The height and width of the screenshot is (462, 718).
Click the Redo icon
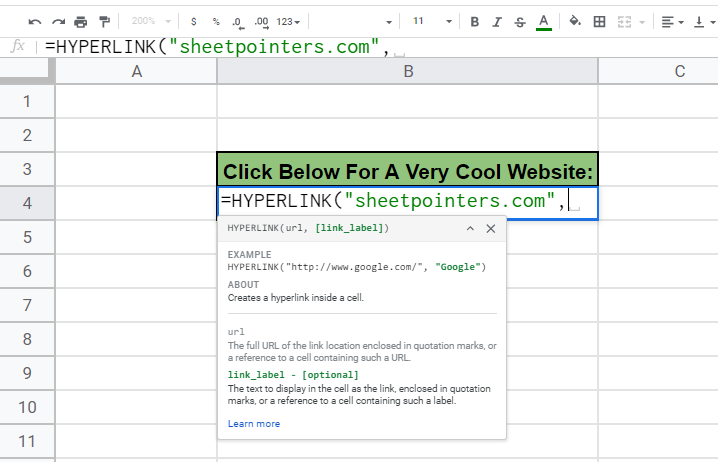[59, 22]
